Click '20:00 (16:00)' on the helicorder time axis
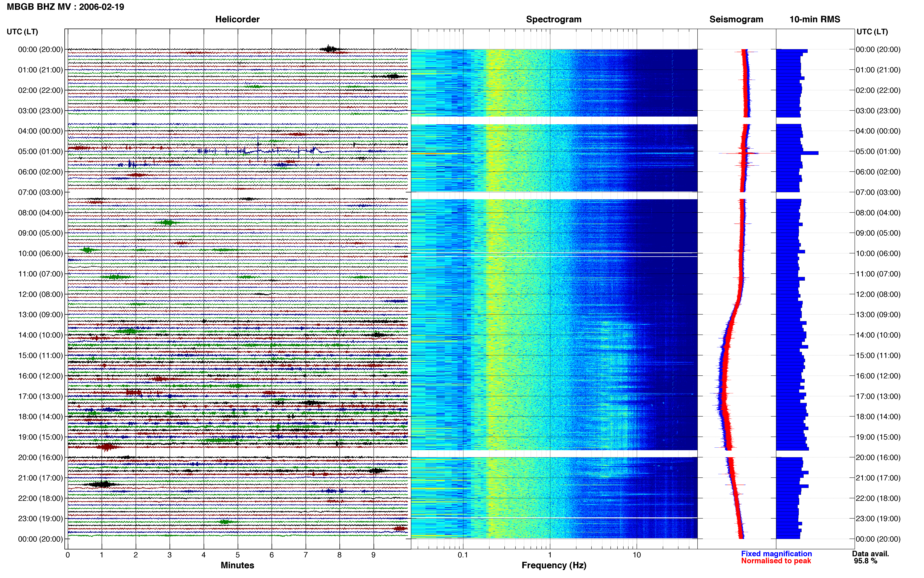 coord(41,458)
